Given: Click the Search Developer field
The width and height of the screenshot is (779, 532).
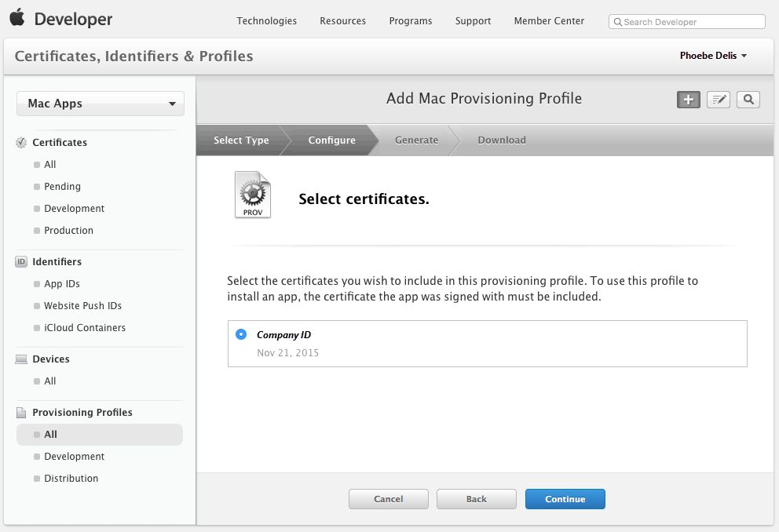Looking at the screenshot, I should coord(686,21).
